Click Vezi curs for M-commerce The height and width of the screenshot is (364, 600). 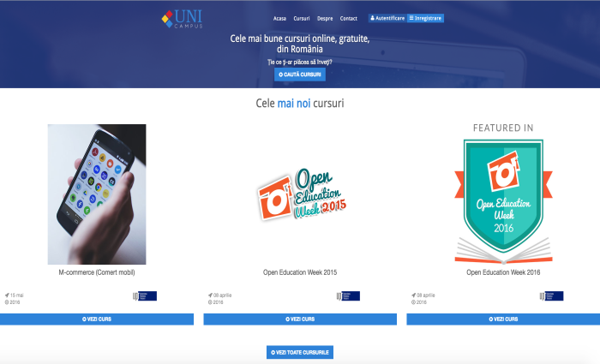pyautogui.click(x=97, y=319)
